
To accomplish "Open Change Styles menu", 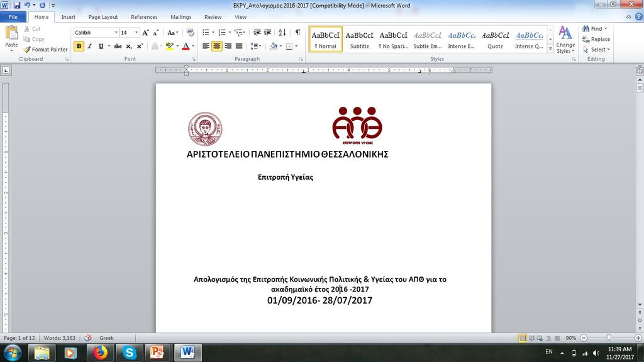I will (565, 40).
